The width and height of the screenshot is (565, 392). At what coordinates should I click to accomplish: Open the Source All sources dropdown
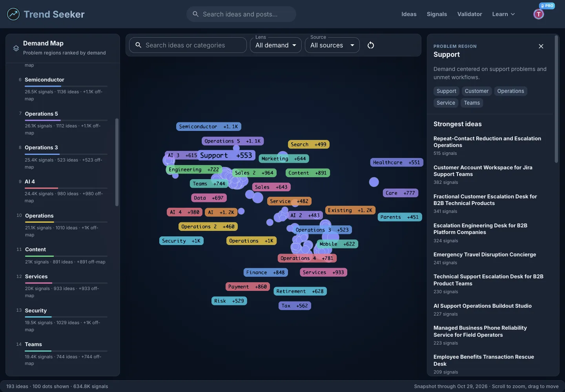(332, 45)
